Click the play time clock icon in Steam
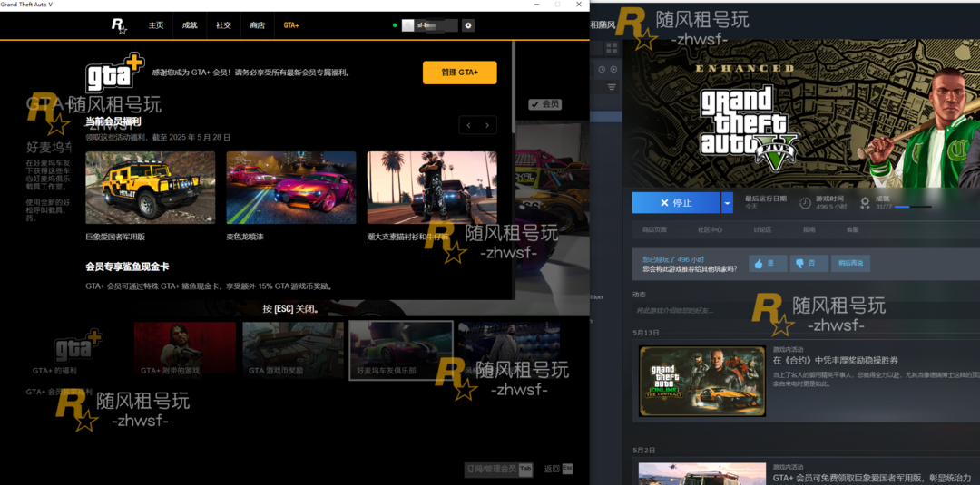Image resolution: width=980 pixels, height=485 pixels. click(806, 202)
